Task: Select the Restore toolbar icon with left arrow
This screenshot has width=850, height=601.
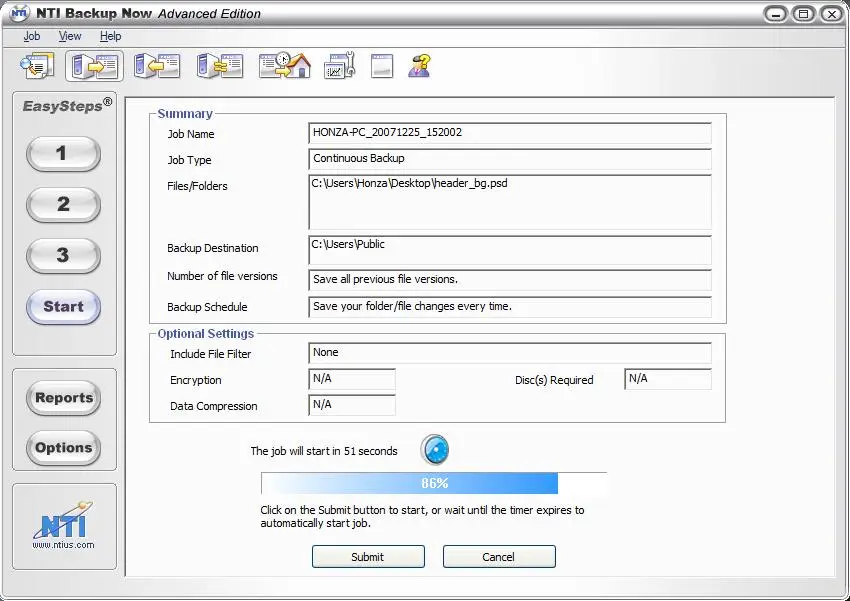Action: click(157, 66)
